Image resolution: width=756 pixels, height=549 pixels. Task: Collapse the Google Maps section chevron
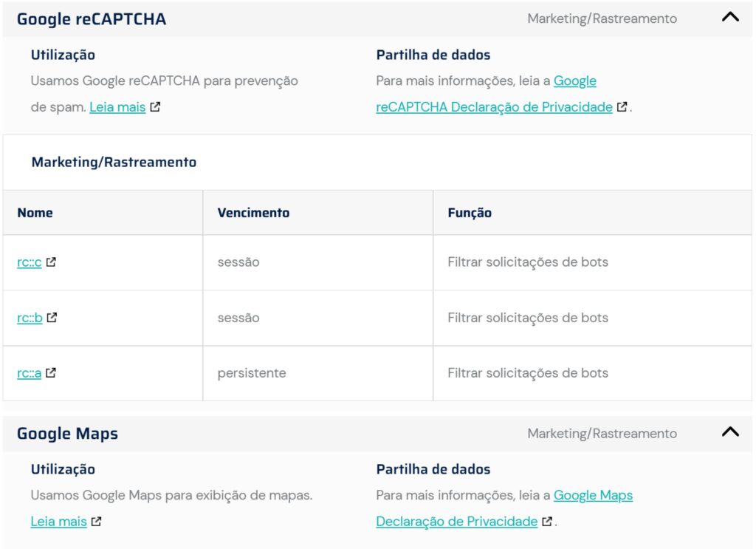pyautogui.click(x=729, y=432)
